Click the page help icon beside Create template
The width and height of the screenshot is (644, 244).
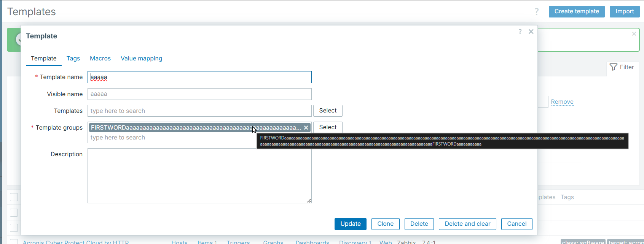537,12
